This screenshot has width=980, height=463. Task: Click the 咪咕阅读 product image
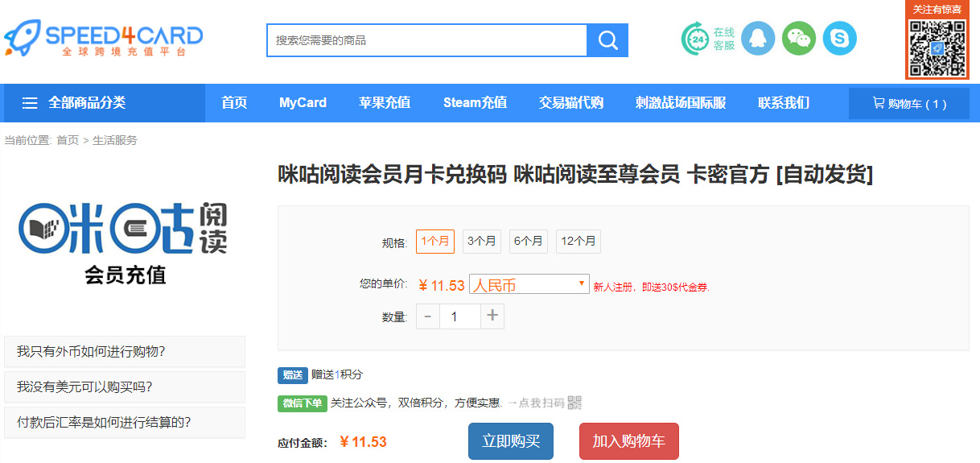(x=125, y=242)
